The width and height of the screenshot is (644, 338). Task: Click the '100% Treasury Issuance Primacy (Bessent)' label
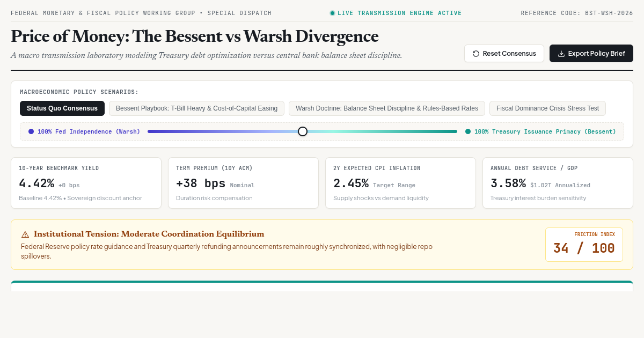pos(545,131)
